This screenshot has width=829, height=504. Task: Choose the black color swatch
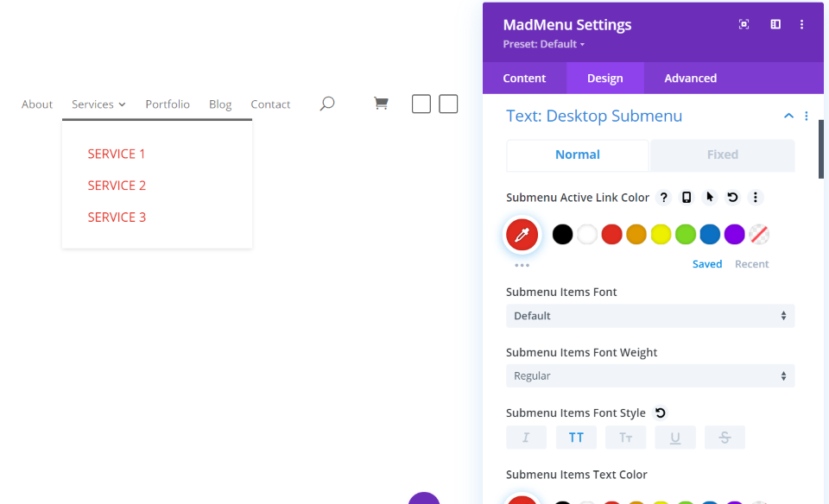pyautogui.click(x=562, y=235)
